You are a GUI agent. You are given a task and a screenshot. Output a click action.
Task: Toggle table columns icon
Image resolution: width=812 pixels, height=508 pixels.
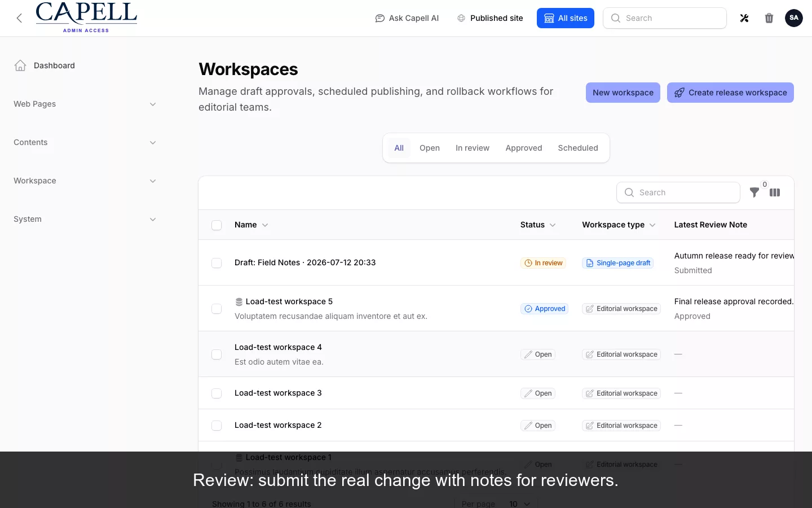tap(775, 192)
